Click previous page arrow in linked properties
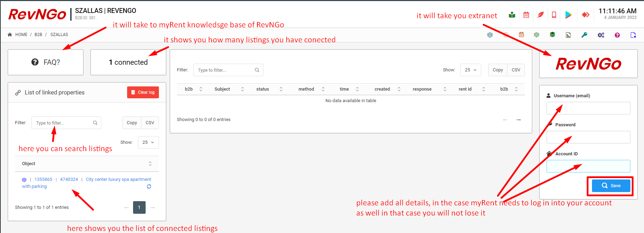644x233 pixels. 126,207
